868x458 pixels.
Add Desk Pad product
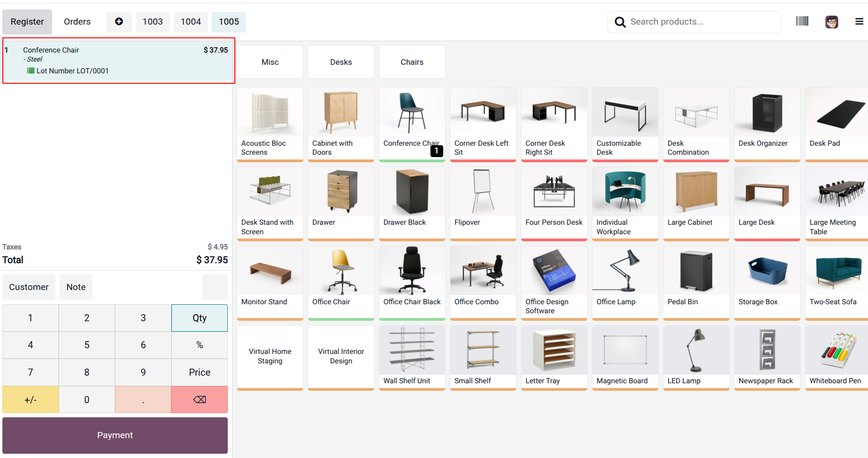point(837,124)
